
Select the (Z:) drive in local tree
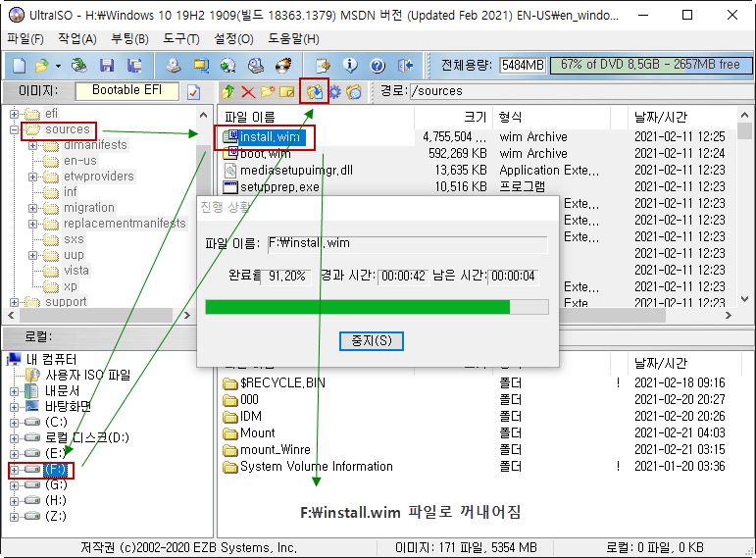pyautogui.click(x=56, y=516)
